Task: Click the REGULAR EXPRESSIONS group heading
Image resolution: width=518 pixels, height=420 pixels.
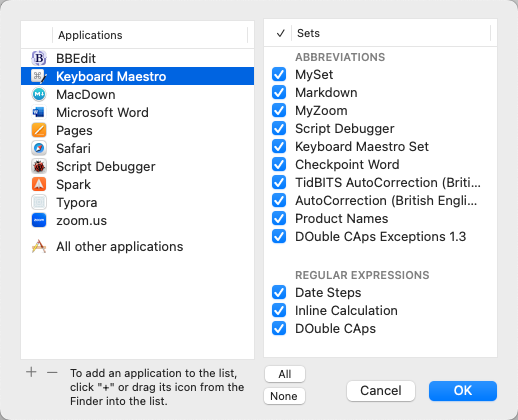Action: [x=362, y=275]
